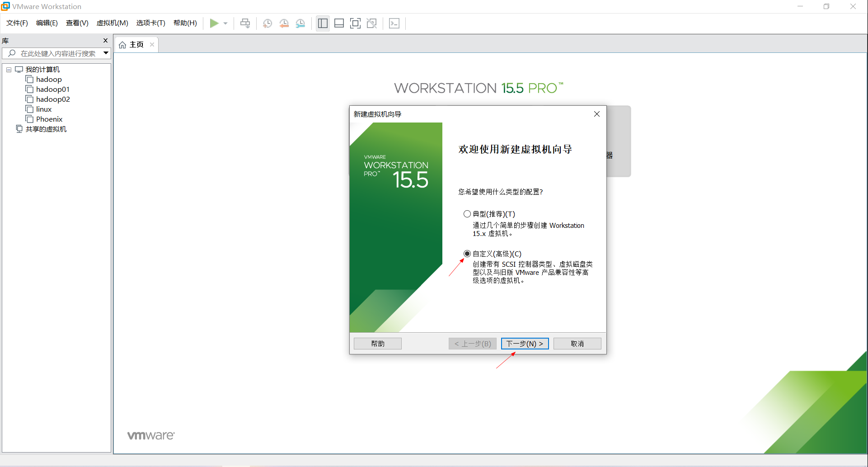Click the Send Ctrl+Alt+Del toolbar icon
The width and height of the screenshot is (868, 467).
[x=245, y=23]
